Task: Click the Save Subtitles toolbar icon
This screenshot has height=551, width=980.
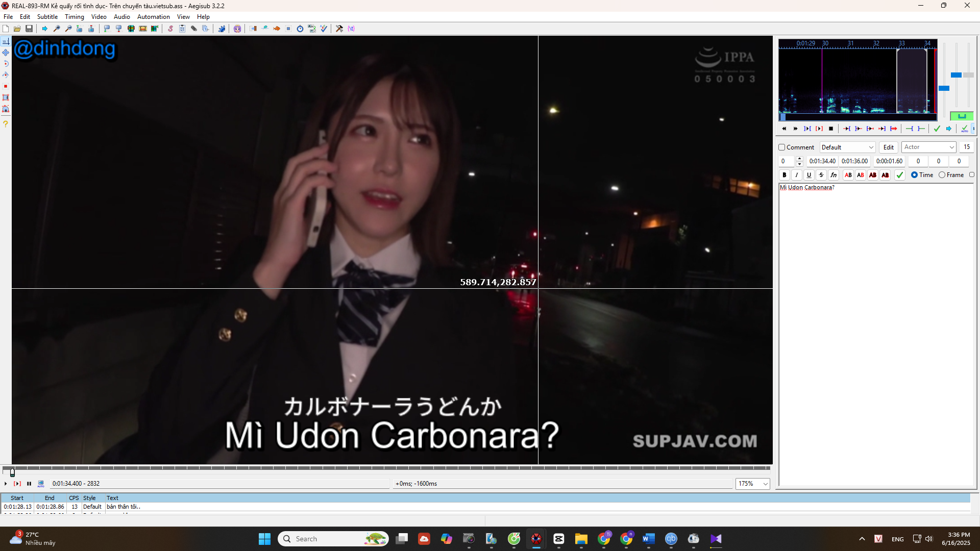Action: point(29,29)
